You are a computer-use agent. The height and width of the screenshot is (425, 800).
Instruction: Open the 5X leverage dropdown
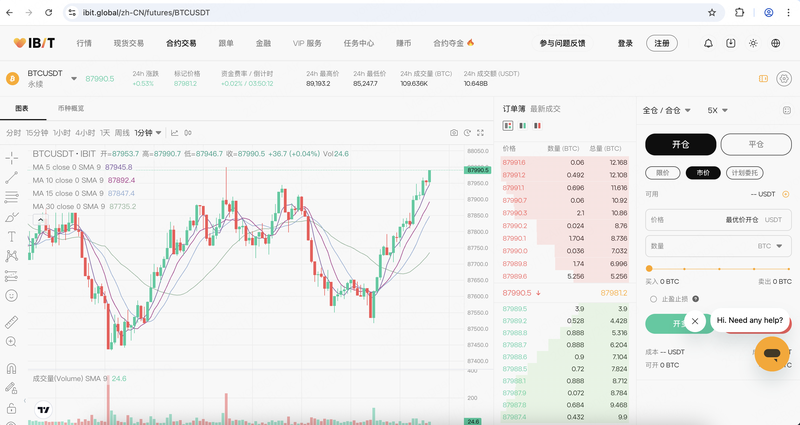717,110
